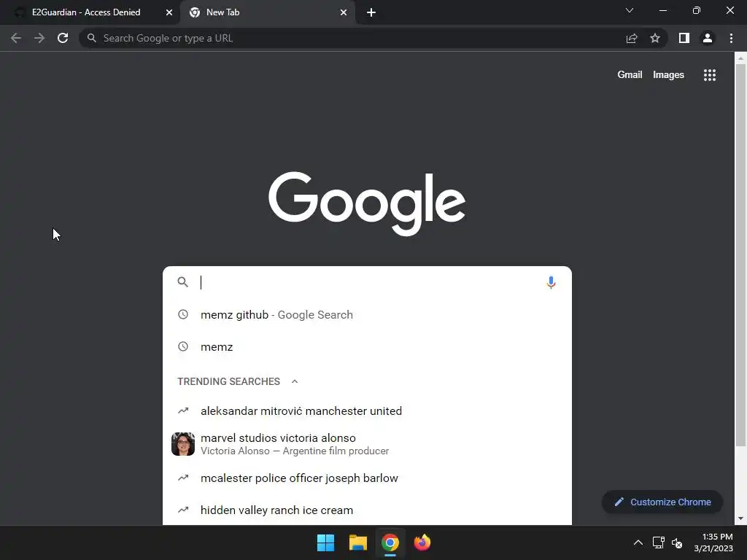Open Google Images link
This screenshot has height=560, width=747.
coord(668,75)
